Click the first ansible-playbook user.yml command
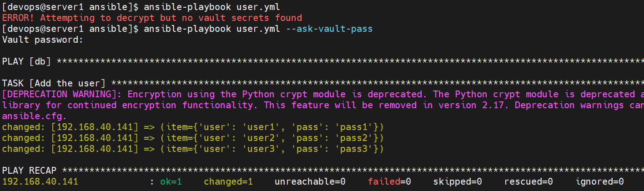 (x=212, y=7)
